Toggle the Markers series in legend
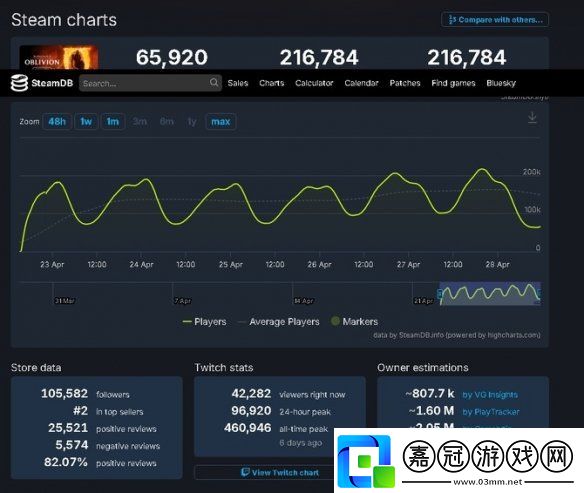Viewport: 584px width, 493px height. [354, 321]
